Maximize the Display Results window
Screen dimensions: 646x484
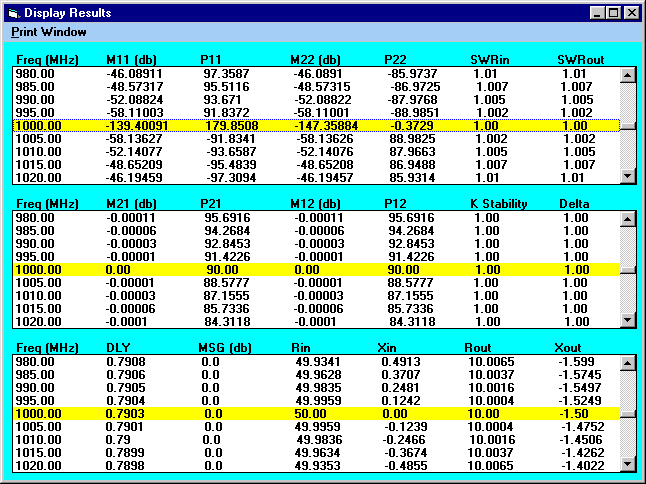pyautogui.click(x=613, y=13)
